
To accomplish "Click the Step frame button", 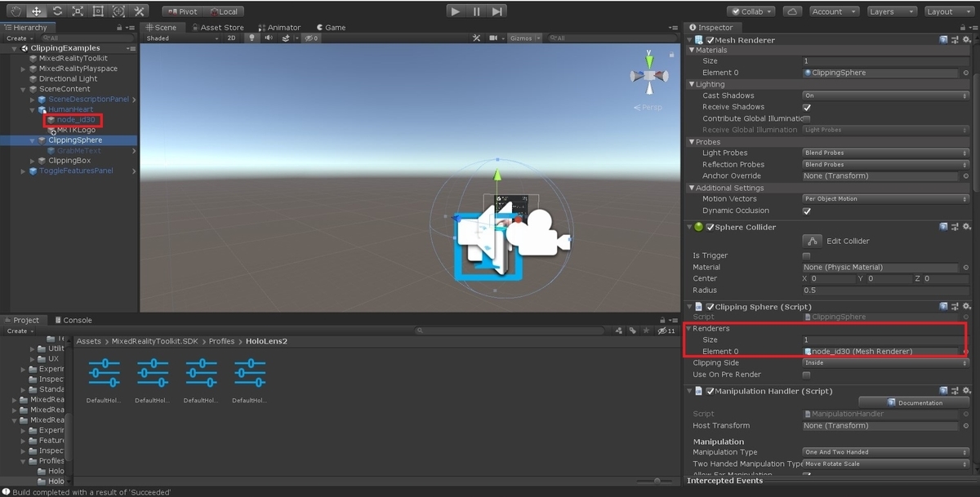I will 497,11.
